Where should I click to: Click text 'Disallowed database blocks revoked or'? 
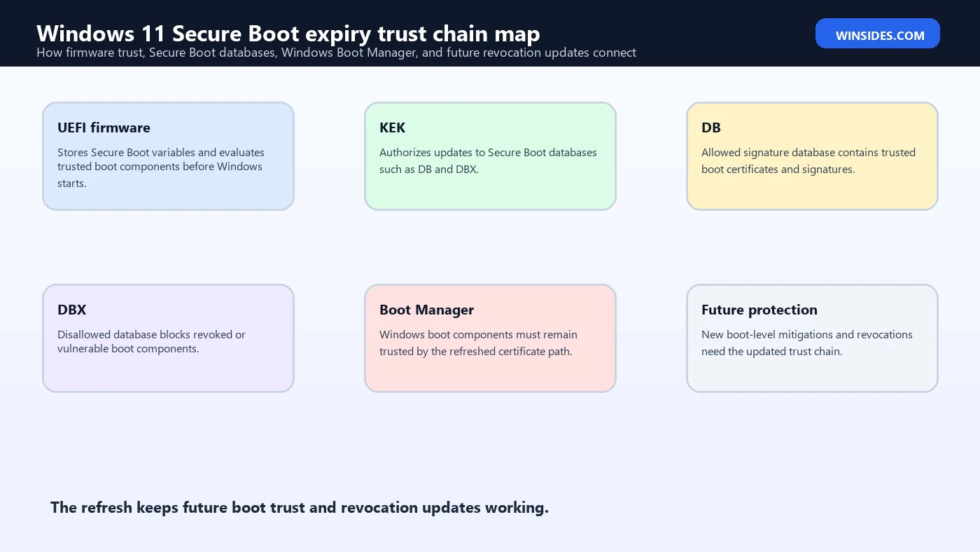coord(151,335)
